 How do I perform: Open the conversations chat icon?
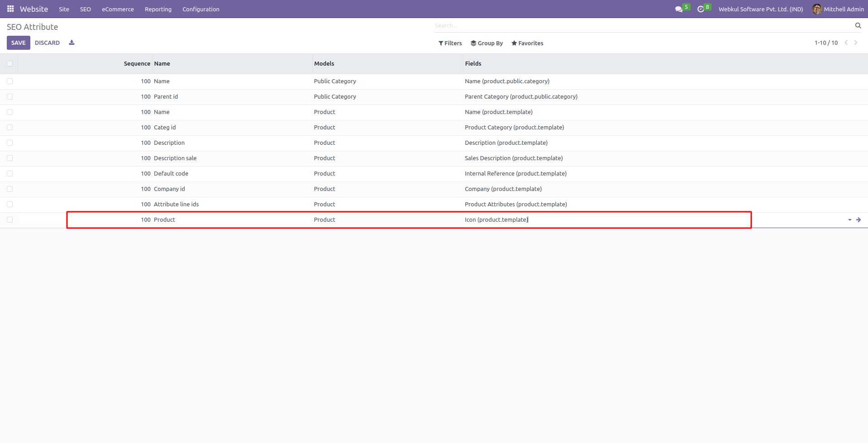pyautogui.click(x=678, y=9)
